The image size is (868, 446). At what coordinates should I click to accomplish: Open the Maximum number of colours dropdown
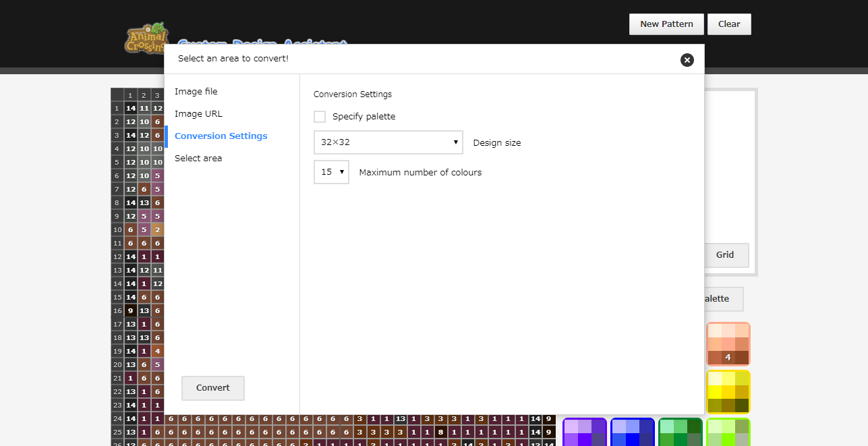click(x=331, y=172)
